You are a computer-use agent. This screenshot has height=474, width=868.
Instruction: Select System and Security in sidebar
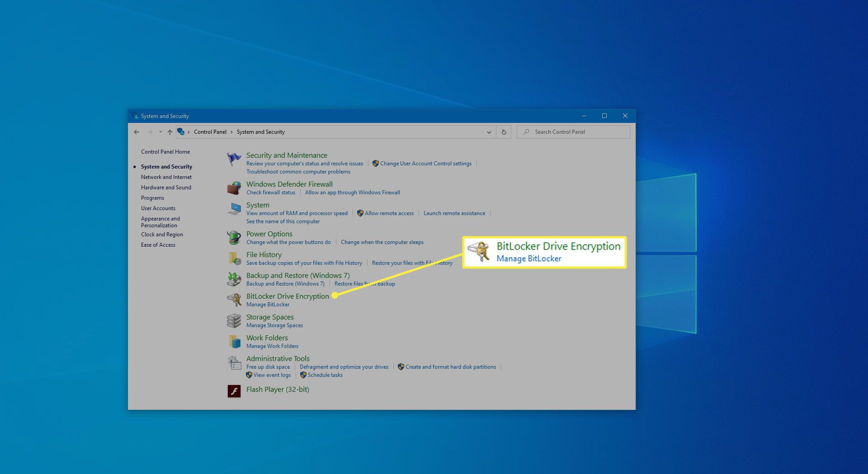tap(166, 167)
